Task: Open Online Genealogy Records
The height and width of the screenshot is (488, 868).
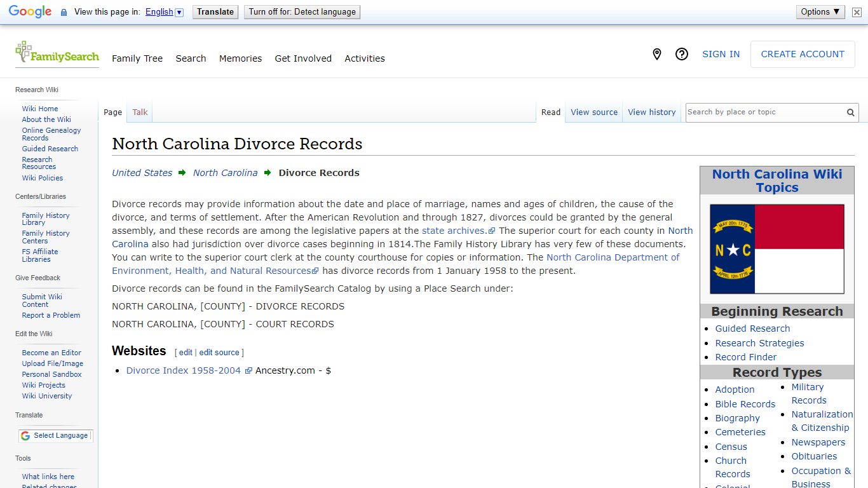Action: coord(51,134)
